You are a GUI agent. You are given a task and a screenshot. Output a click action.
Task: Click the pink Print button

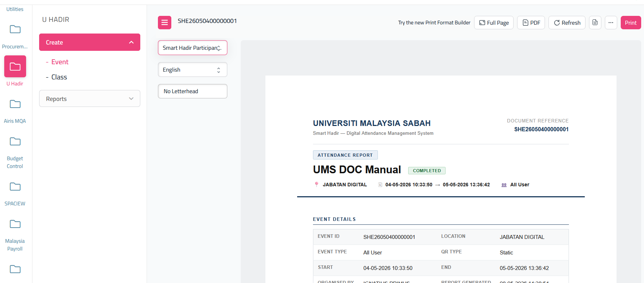[x=631, y=23]
